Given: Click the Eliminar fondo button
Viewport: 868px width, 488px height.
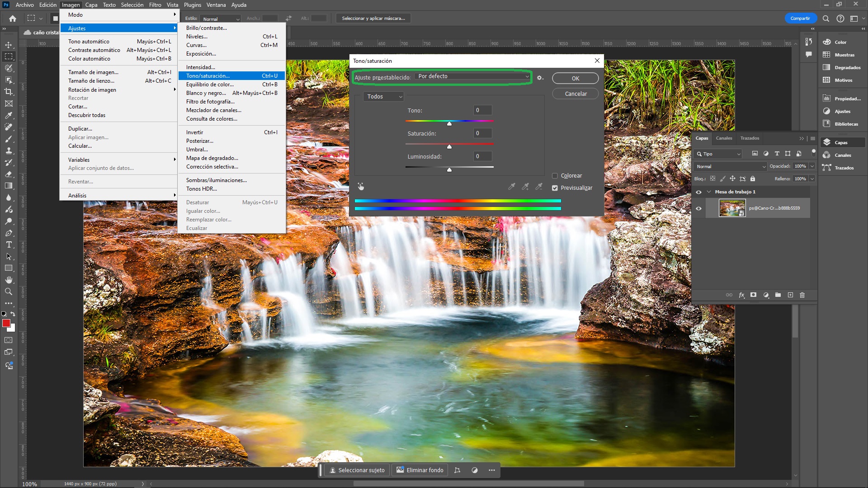Looking at the screenshot, I should click(x=420, y=470).
